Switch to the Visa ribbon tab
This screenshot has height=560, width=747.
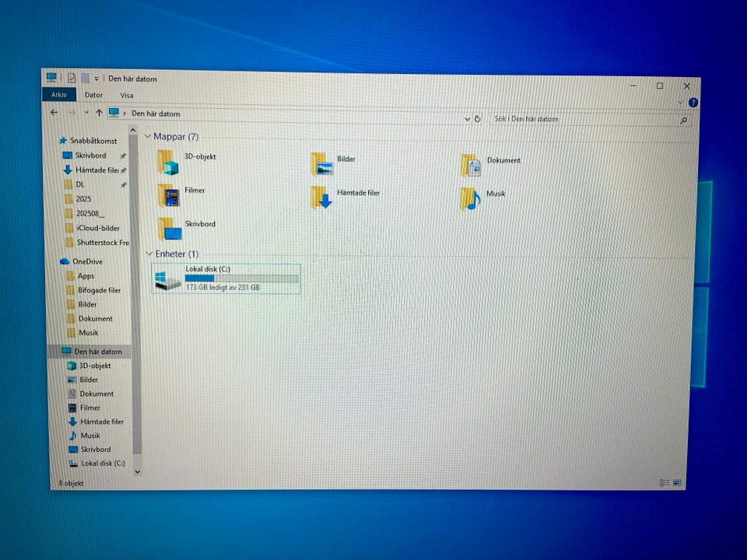(126, 96)
